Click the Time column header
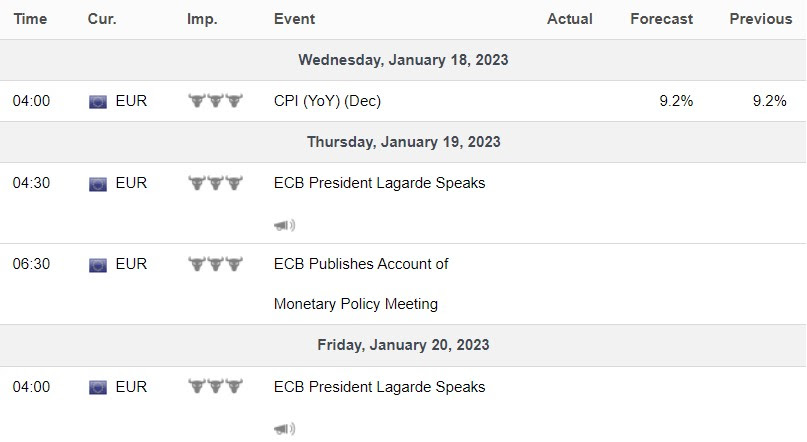The height and width of the screenshot is (442, 807). click(30, 19)
